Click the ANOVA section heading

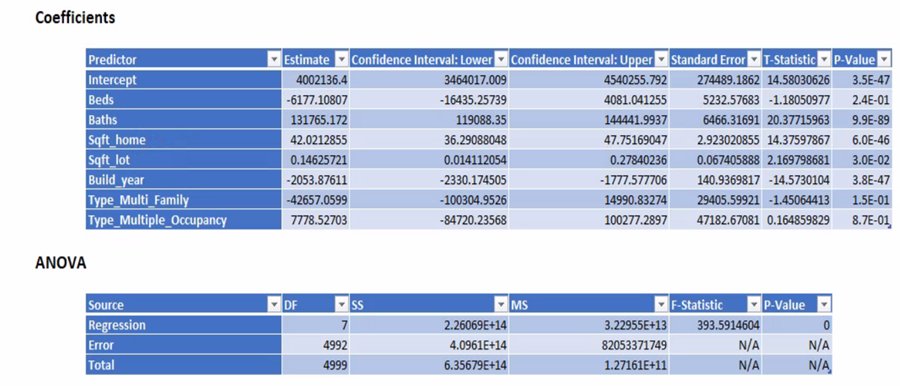(60, 264)
